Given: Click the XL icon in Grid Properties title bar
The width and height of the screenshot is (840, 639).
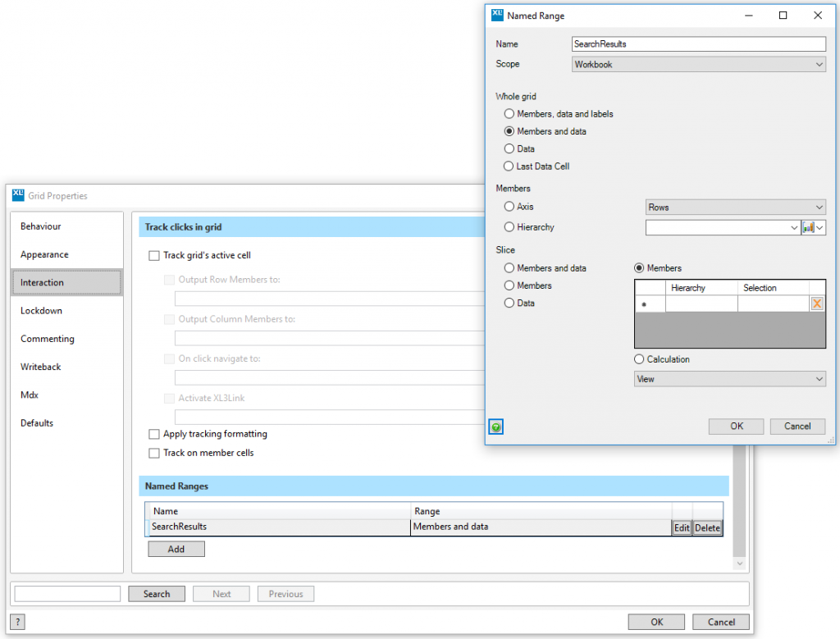Looking at the screenshot, I should [18, 195].
